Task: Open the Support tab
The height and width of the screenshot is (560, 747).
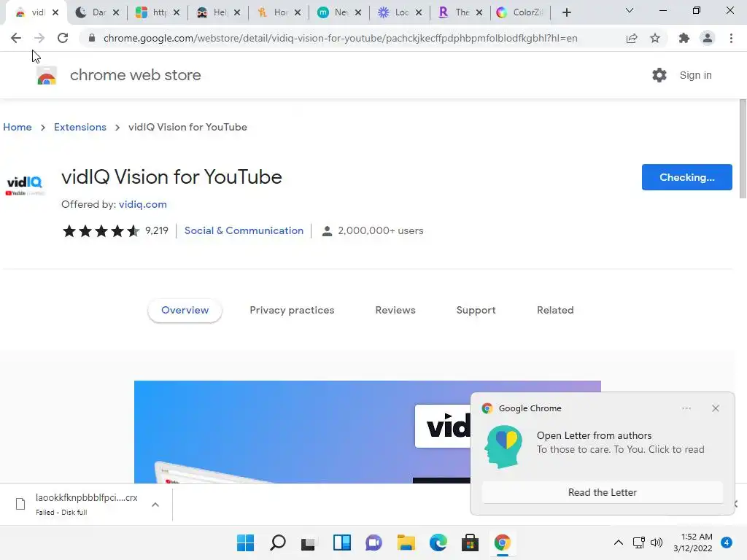Action: click(x=476, y=311)
